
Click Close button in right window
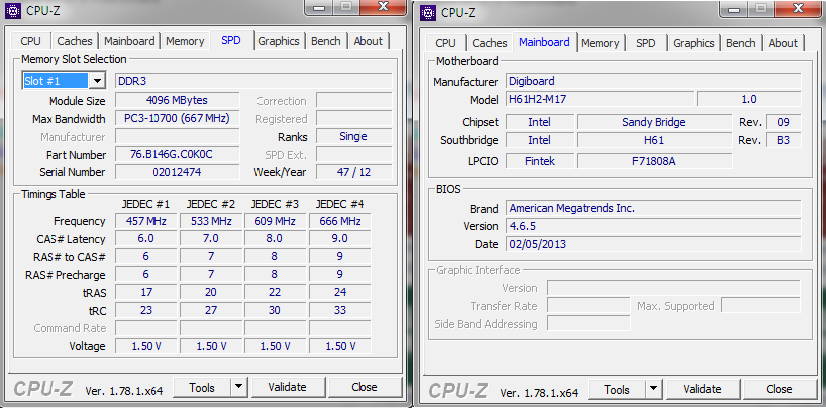coord(779,389)
